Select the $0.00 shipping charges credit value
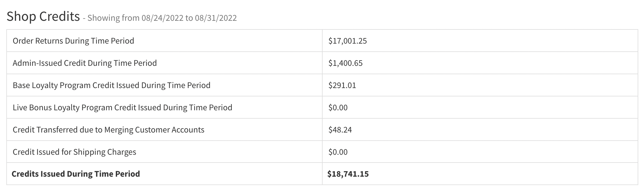Viewport: 644px width, 194px height. [338, 152]
